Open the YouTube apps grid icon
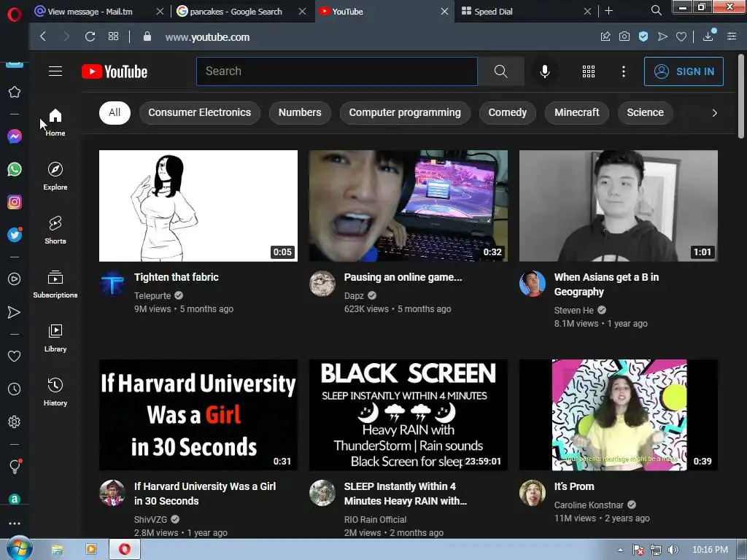The image size is (747, 560). (589, 71)
